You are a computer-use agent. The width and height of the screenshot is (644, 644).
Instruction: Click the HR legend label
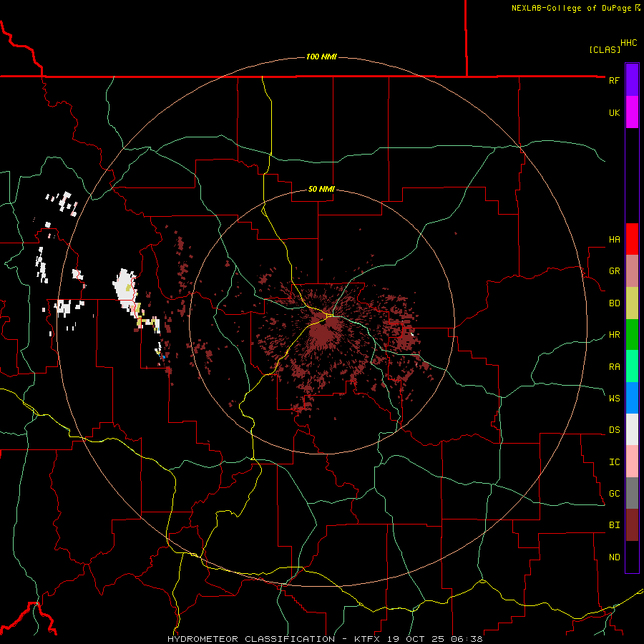[614, 335]
